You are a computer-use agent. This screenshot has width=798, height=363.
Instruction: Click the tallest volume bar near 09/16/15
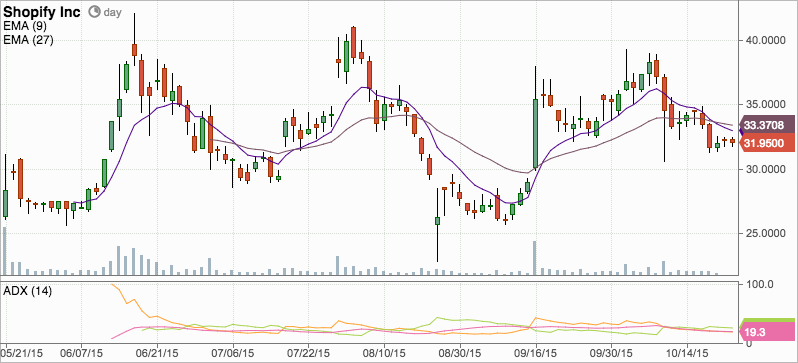tap(535, 258)
